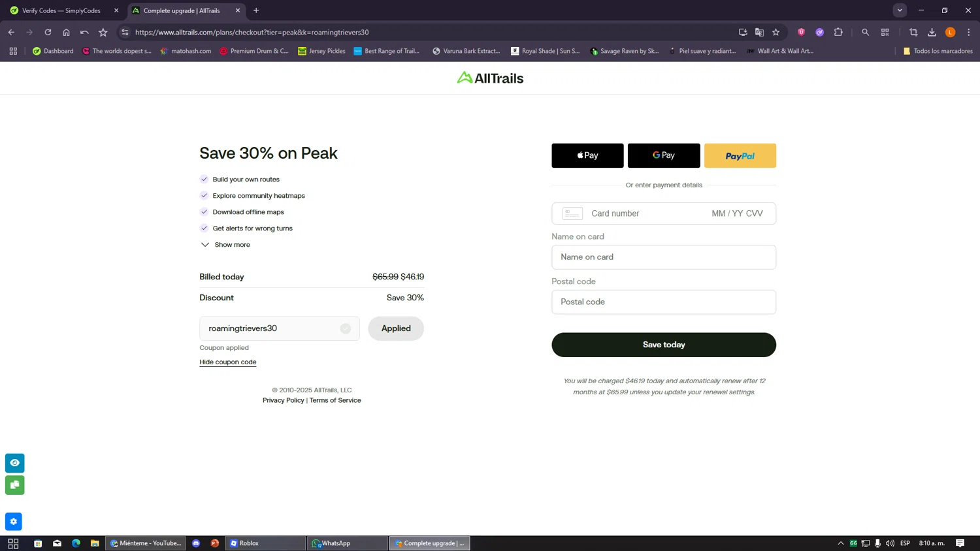Focus the Name on card field
Viewport: 980px width, 551px height.
pyautogui.click(x=664, y=257)
